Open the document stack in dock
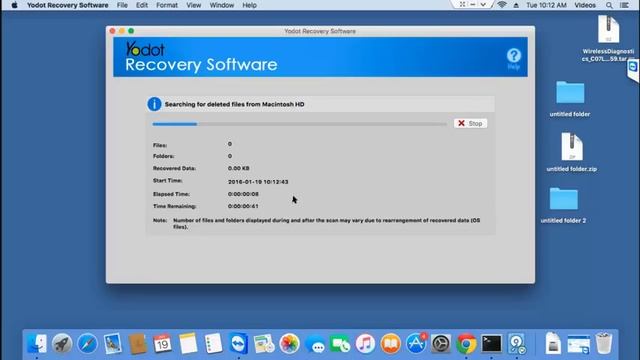 (x=553, y=343)
